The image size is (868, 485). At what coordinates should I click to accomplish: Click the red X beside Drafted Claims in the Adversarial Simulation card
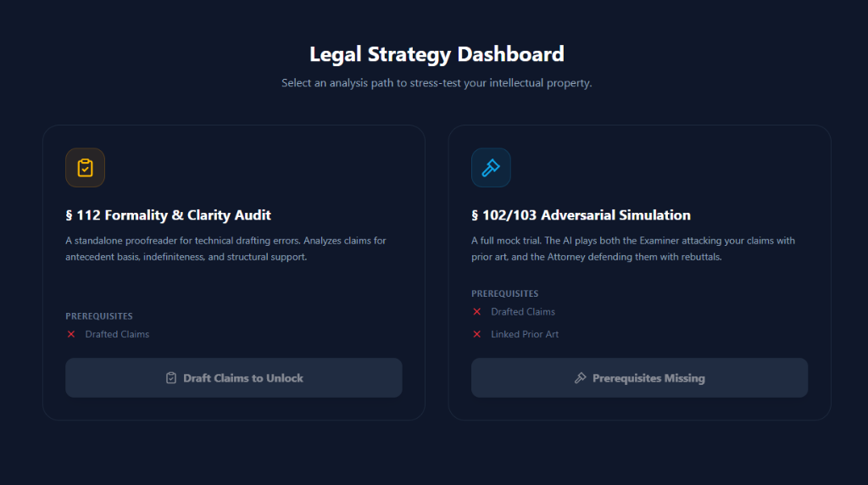[x=477, y=312]
